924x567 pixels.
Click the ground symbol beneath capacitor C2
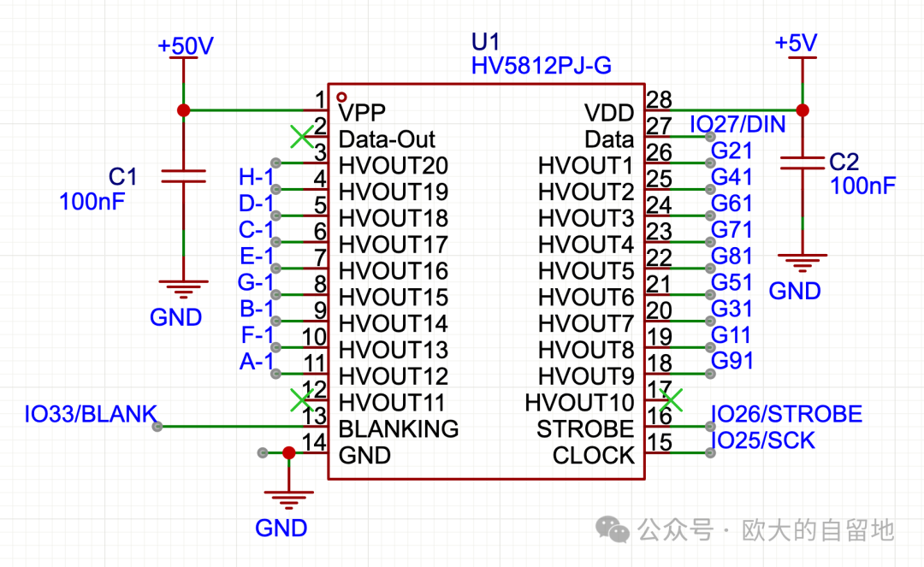pos(802,263)
